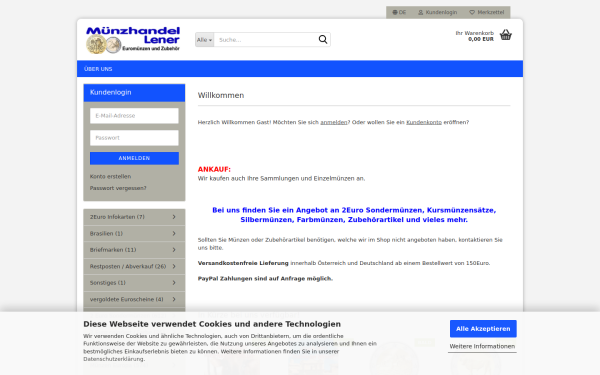Click the Münzhandel Lener logo

133,40
